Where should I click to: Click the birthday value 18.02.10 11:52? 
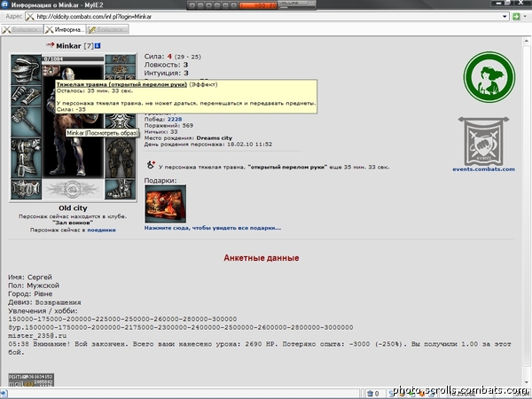click(x=249, y=145)
